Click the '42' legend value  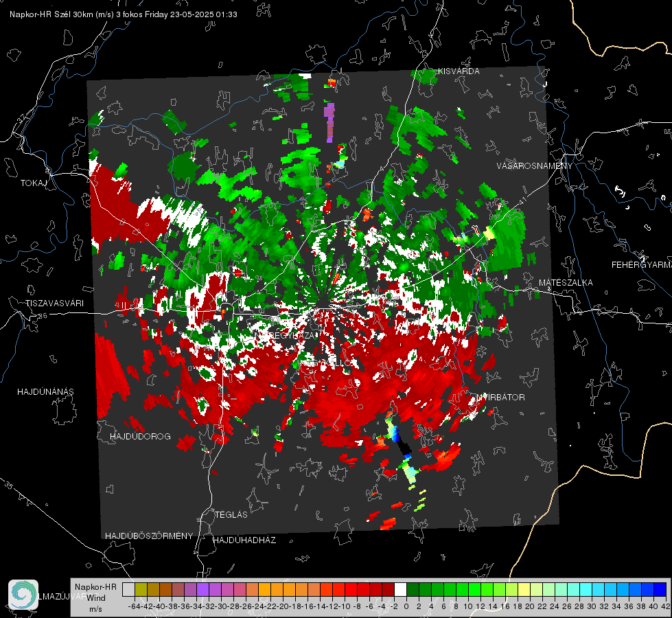click(x=665, y=606)
